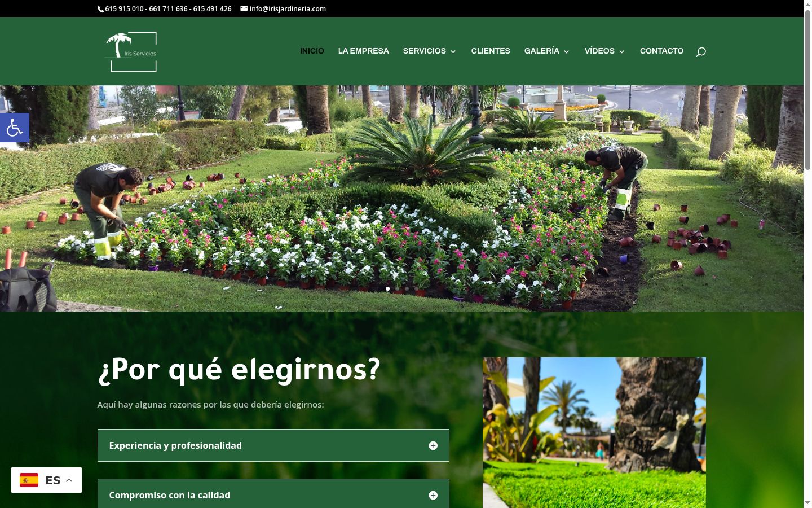Click the scrollbar up arrow

coord(807,5)
